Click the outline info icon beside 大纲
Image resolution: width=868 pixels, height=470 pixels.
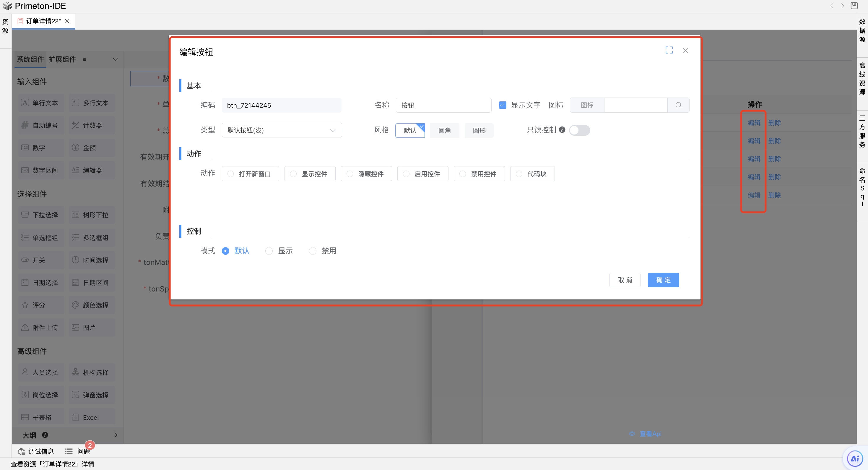tap(45, 435)
